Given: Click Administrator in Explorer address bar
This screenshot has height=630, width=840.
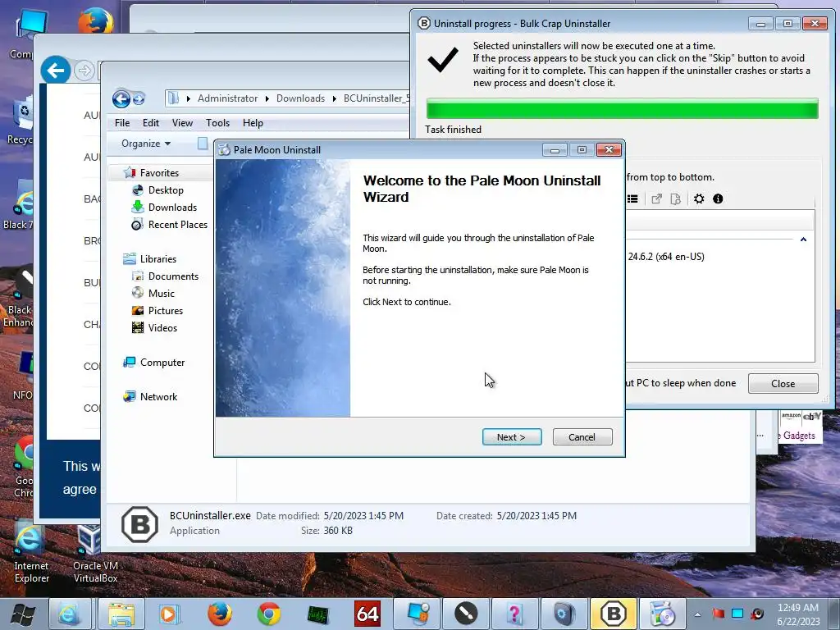Looking at the screenshot, I should coord(228,98).
